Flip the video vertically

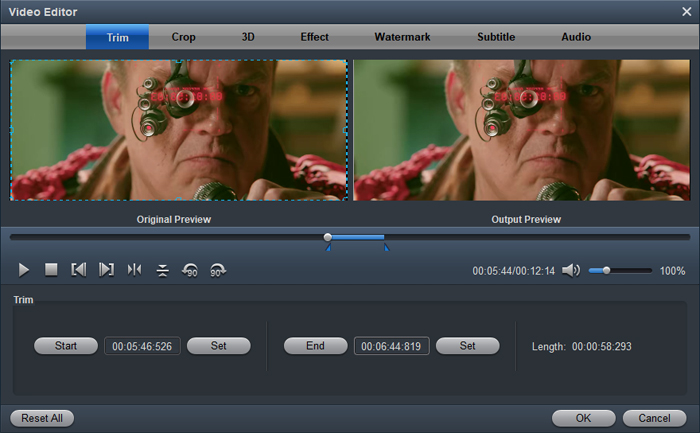point(162,271)
